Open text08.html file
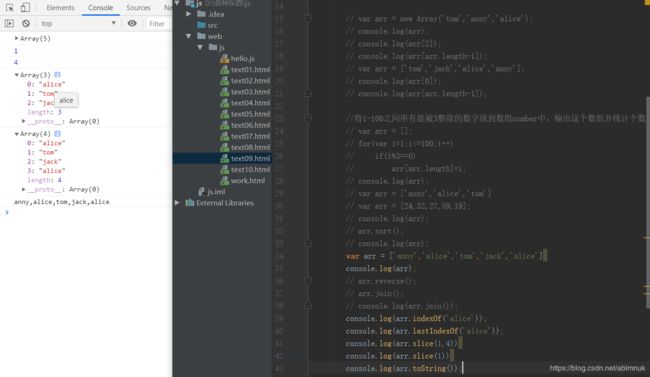This screenshot has width=650, height=377. point(250,147)
